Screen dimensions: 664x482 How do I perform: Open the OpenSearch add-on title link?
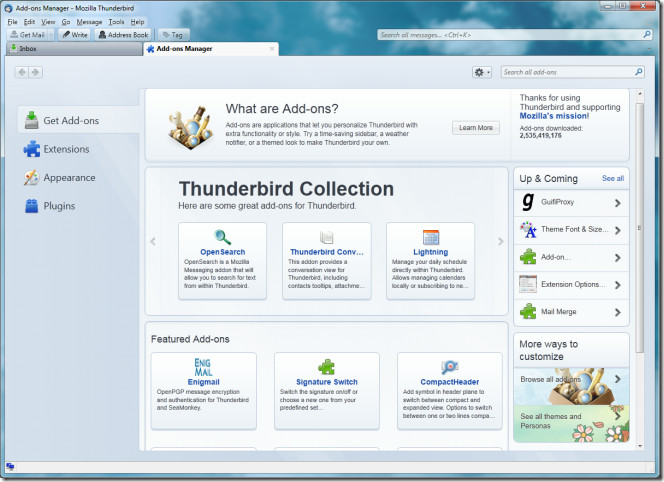click(x=222, y=252)
